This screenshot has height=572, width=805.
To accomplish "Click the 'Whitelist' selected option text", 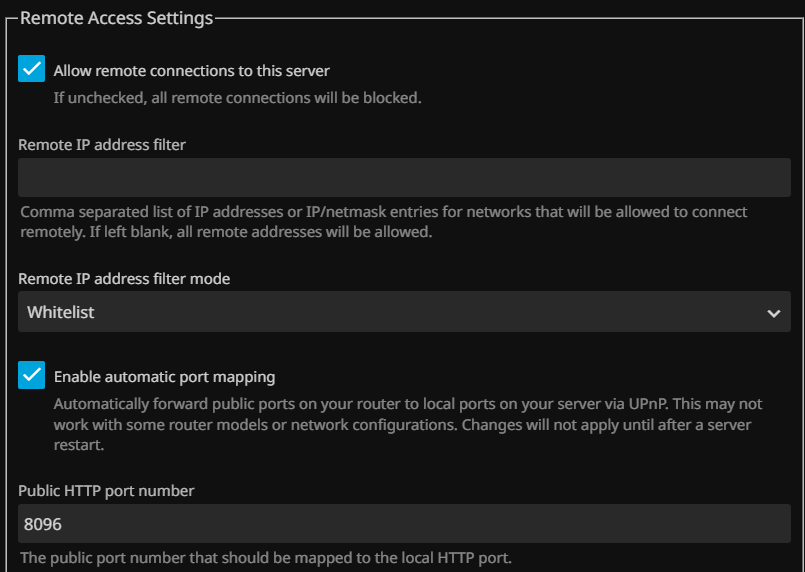I will (x=61, y=312).
